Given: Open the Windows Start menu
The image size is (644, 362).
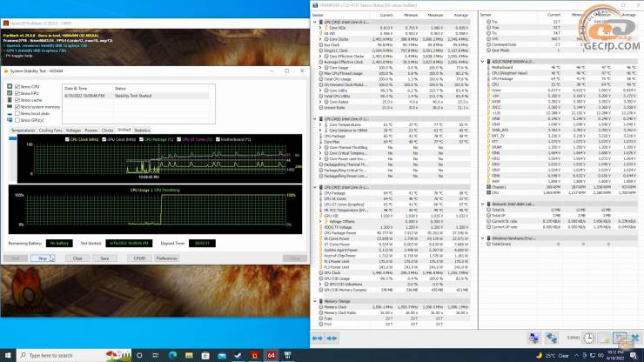Looking at the screenshot, I should [8, 355].
